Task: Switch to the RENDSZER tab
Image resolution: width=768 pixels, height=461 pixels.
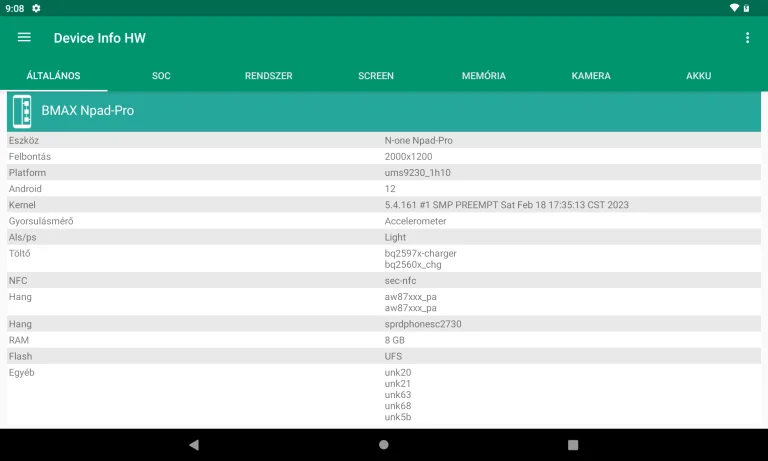Action: click(x=268, y=75)
